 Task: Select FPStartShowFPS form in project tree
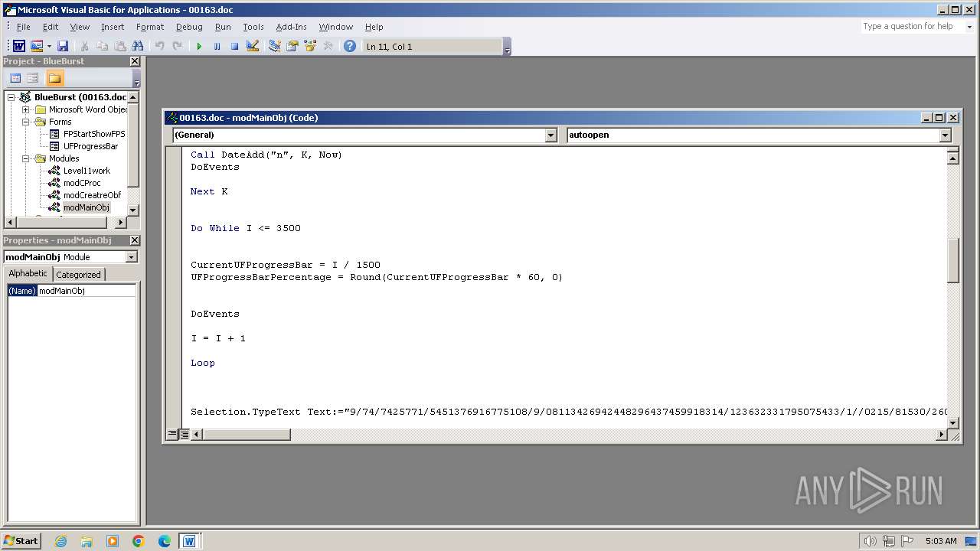[x=93, y=134]
